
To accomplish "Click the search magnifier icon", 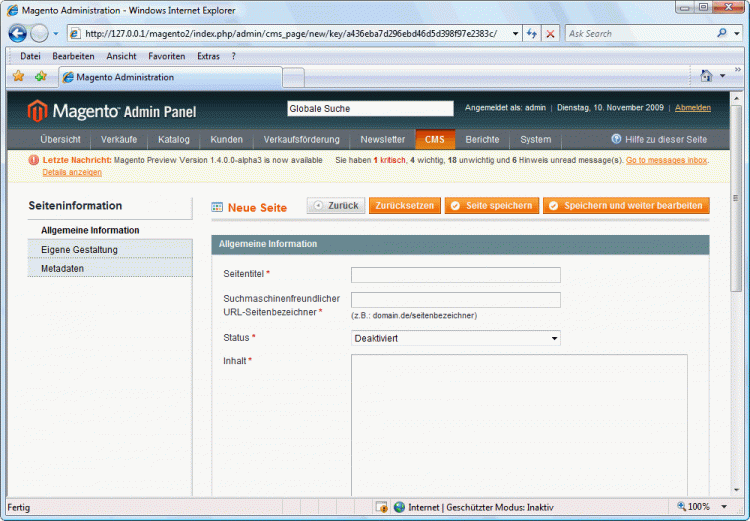I will [722, 33].
